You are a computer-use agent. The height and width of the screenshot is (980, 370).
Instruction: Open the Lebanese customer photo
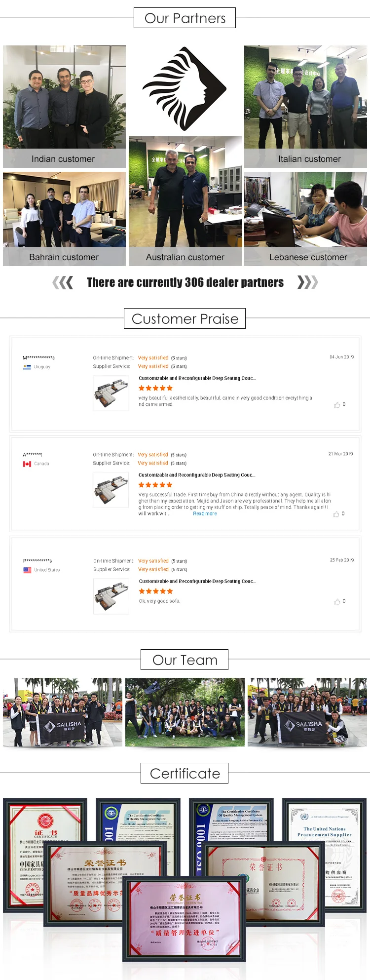(x=305, y=210)
